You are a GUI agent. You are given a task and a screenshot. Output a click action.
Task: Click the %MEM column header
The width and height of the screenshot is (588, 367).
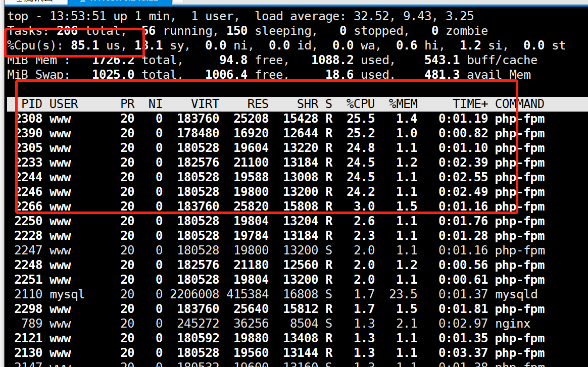(403, 104)
